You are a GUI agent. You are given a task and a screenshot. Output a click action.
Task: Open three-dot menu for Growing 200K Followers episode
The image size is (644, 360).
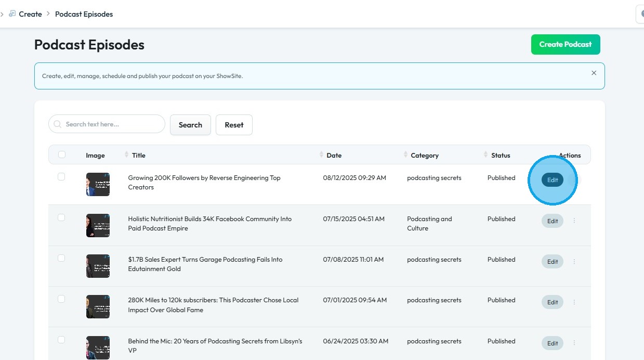point(574,180)
